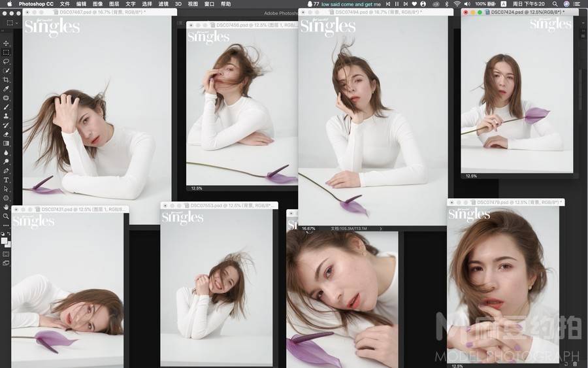588x368 pixels.
Task: Like current song with heart icon
Action: tap(414, 4)
